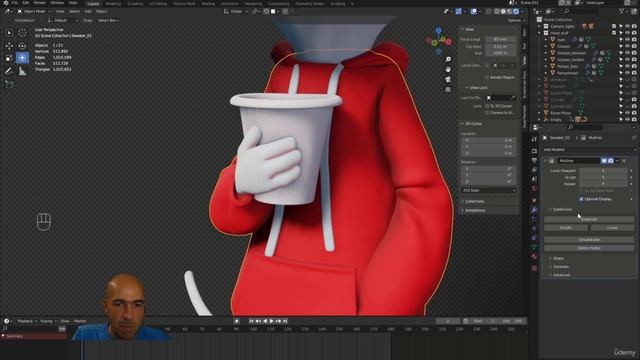Viewport: 640px width, 360px height.
Task: Click the Blender logo menu icon
Action: (x=6, y=3)
